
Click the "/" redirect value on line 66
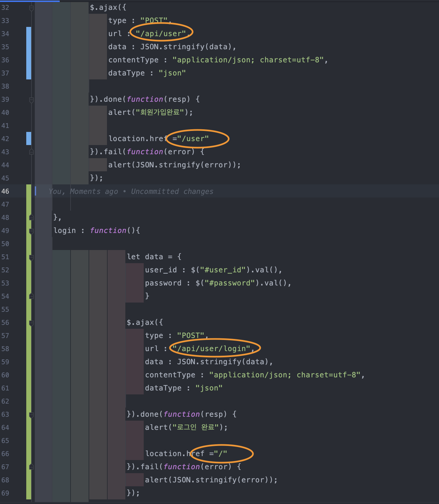tap(220, 454)
